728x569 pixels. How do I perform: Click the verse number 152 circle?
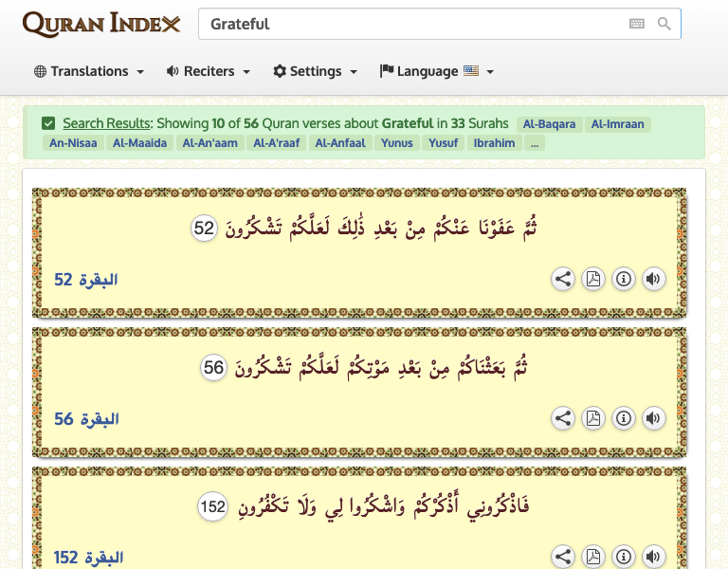212,506
